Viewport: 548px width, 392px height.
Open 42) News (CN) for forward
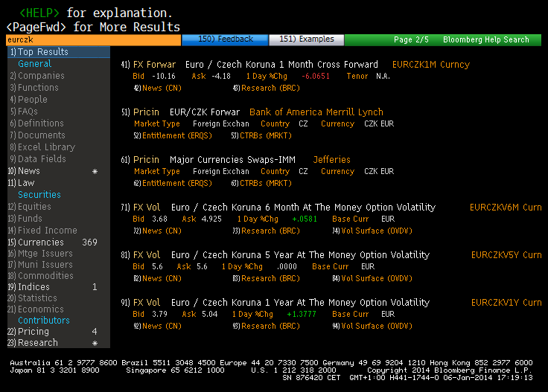click(x=157, y=88)
